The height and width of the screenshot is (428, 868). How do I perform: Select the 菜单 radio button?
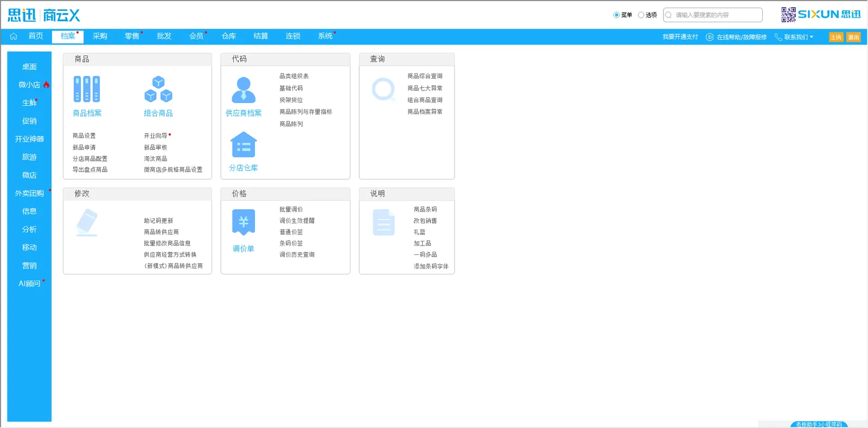click(x=616, y=15)
